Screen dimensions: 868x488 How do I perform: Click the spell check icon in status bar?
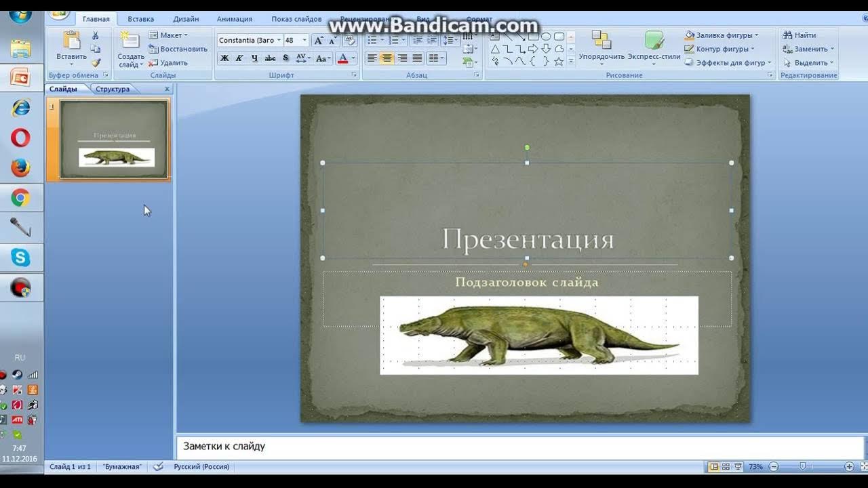pos(158,466)
